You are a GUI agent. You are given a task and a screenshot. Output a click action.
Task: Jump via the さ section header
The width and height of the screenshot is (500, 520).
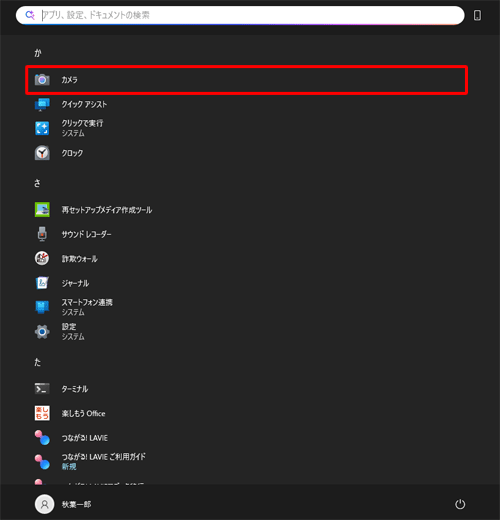tap(37, 183)
